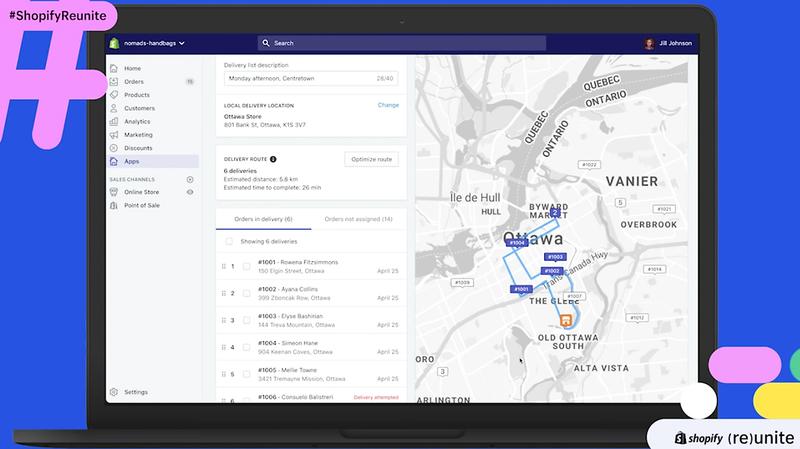Grab the drag handle of row 5
Image resolution: width=800 pixels, height=449 pixels.
223,375
